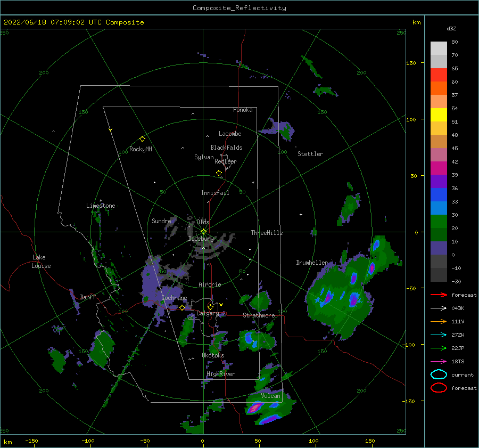Click the Innisfail label

(215, 193)
